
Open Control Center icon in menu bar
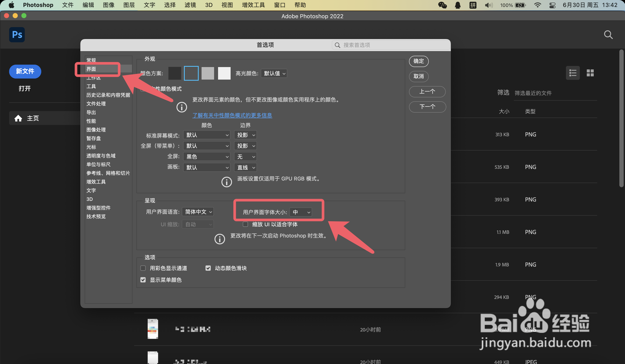click(x=552, y=5)
